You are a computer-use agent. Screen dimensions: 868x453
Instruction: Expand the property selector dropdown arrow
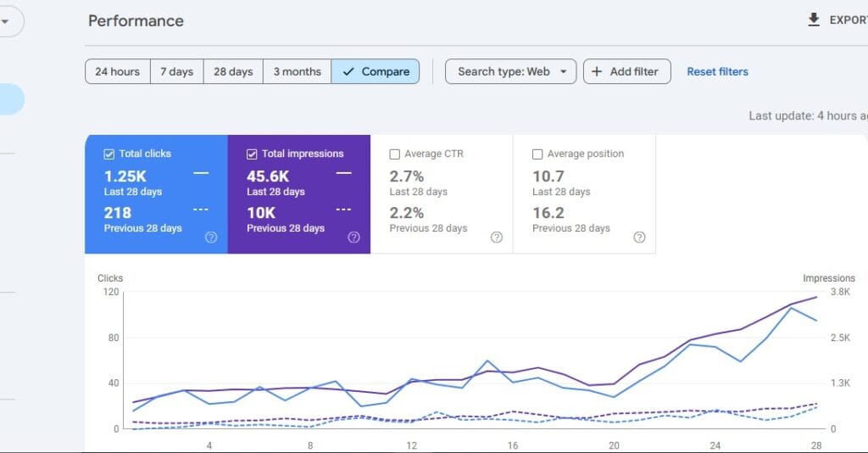coord(4,22)
